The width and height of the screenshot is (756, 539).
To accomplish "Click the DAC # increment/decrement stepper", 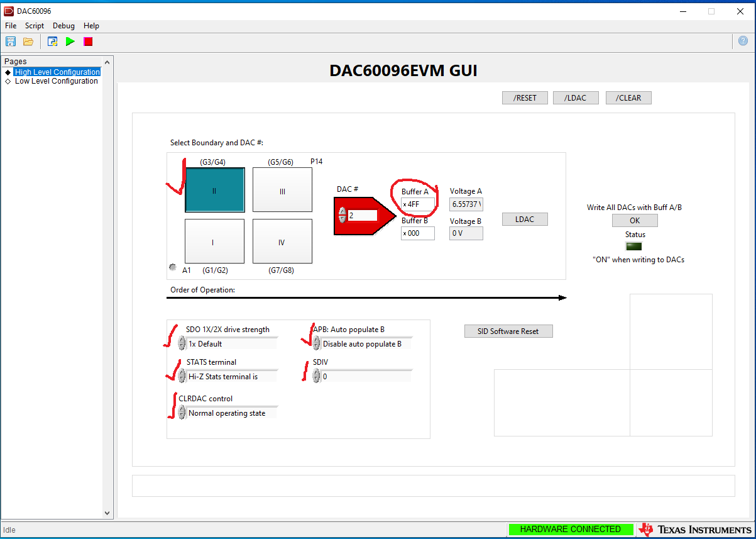I will (342, 215).
